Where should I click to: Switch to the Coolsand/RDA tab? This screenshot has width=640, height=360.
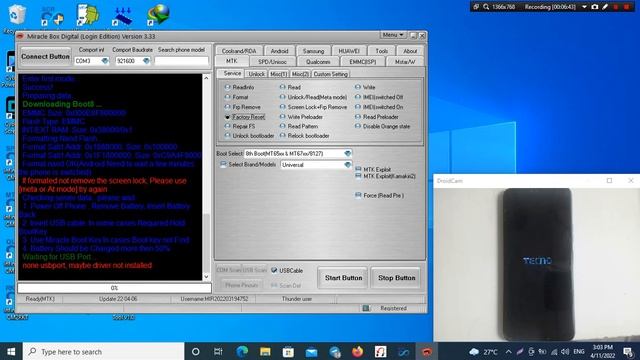239,51
